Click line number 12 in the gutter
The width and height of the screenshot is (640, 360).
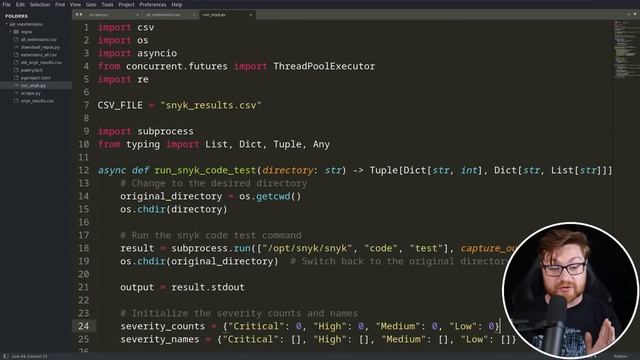click(x=84, y=170)
